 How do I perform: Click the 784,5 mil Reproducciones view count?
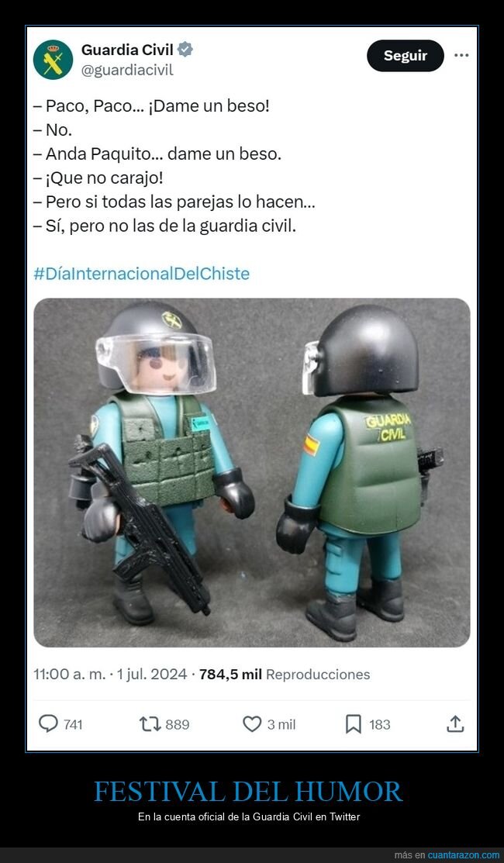[x=285, y=675]
